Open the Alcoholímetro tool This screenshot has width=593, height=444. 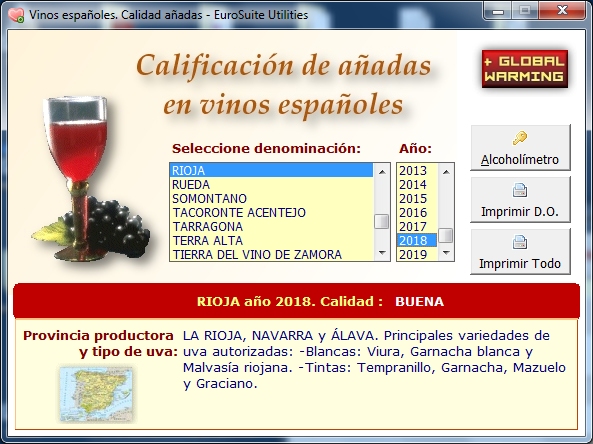520,147
